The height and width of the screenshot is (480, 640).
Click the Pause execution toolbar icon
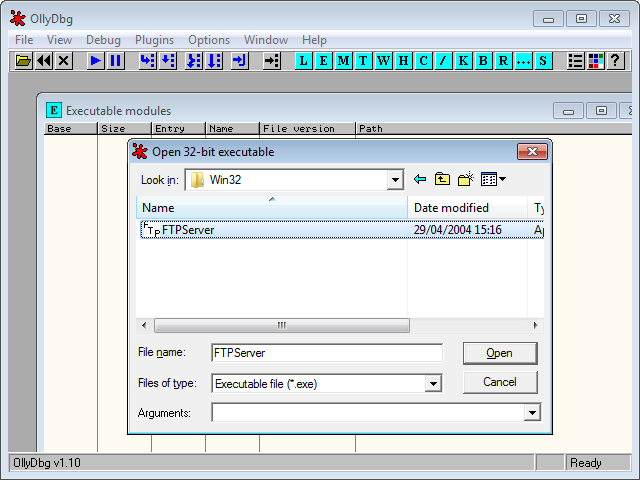(116, 61)
